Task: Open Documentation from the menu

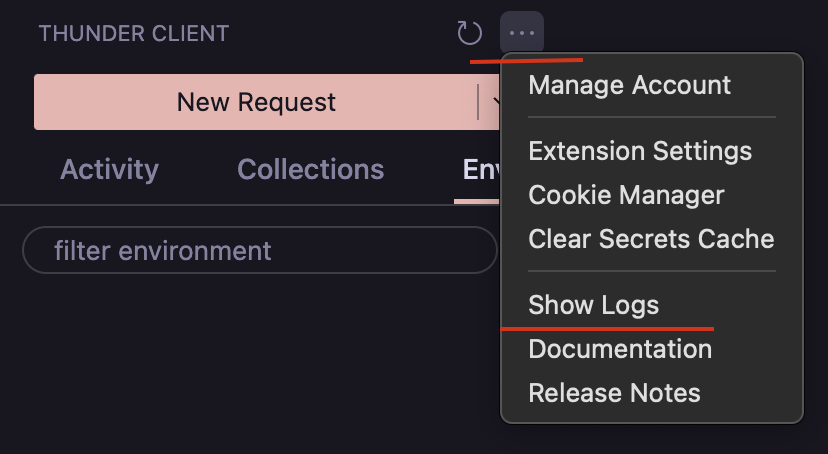Action: click(x=620, y=349)
